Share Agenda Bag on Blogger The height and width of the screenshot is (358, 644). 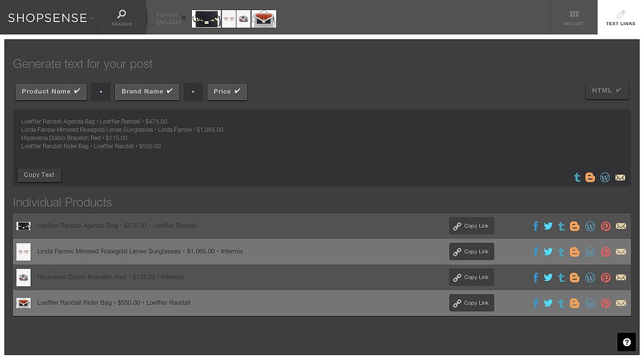click(575, 226)
